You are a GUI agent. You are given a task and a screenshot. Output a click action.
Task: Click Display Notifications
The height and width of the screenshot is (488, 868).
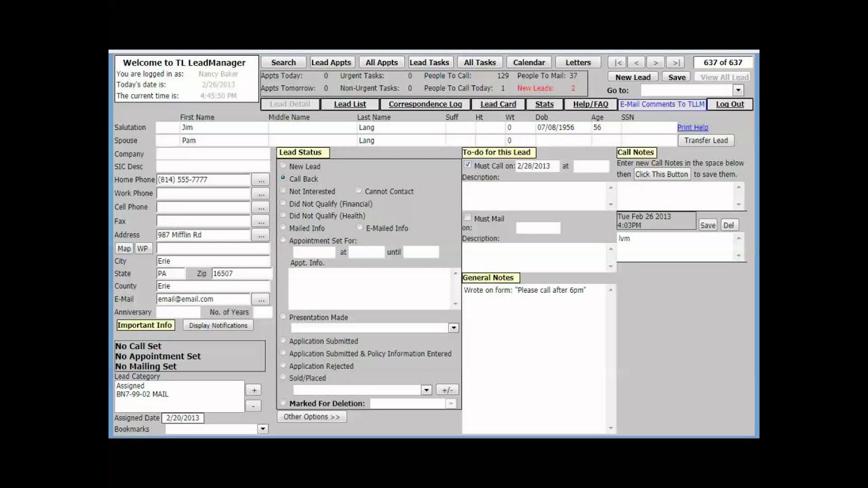(x=218, y=325)
